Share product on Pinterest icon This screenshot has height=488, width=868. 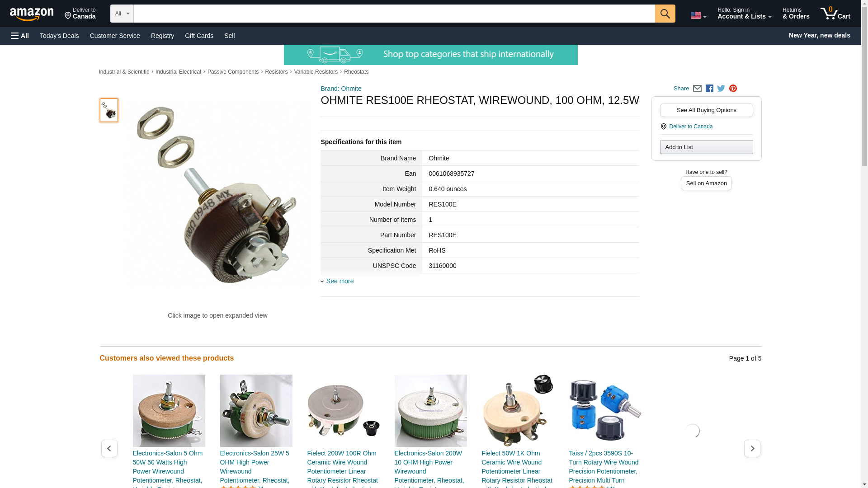(733, 89)
